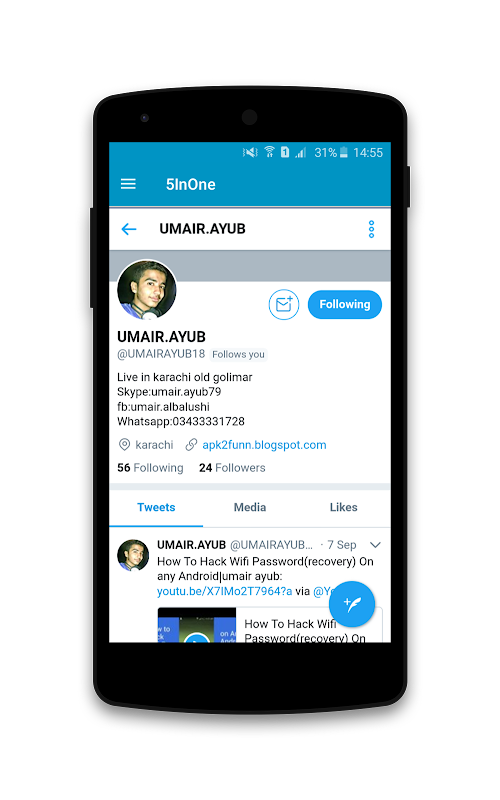The width and height of the screenshot is (500, 800).
Task: Open the three-dot overflow menu
Action: (x=371, y=229)
